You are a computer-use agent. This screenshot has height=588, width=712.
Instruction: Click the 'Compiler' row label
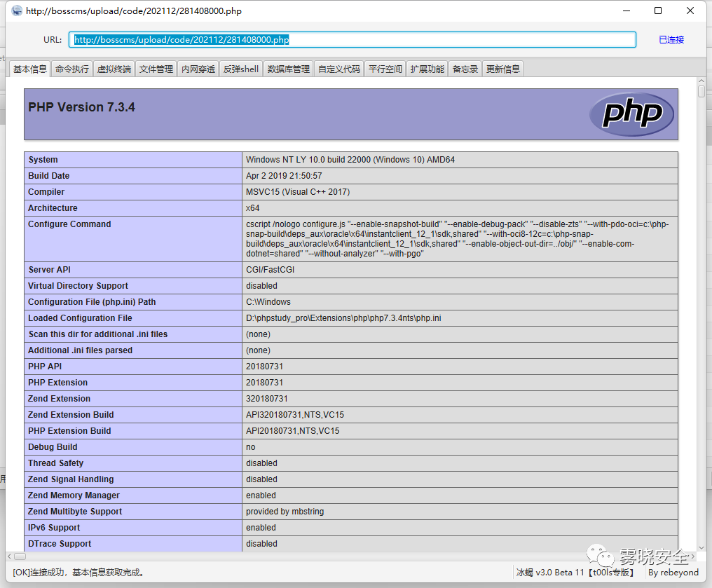click(46, 191)
